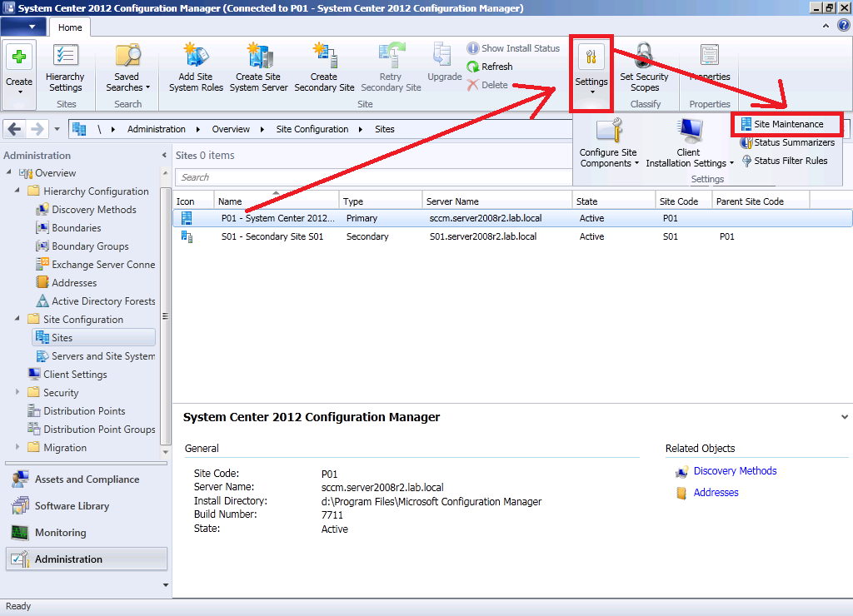Open Discovery Methods related object link
Screen dimensions: 853x616
coord(735,471)
